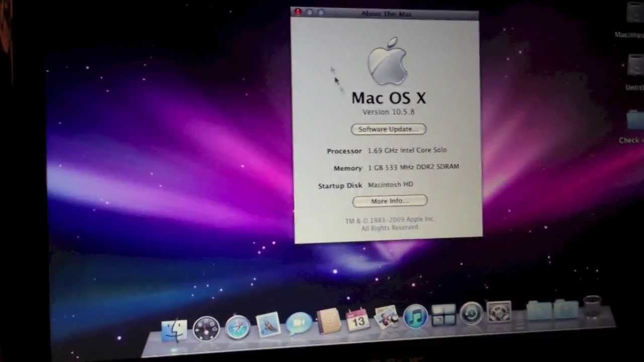Click the Mac OS X heading
The width and height of the screenshot is (644, 362).
pyautogui.click(x=388, y=98)
